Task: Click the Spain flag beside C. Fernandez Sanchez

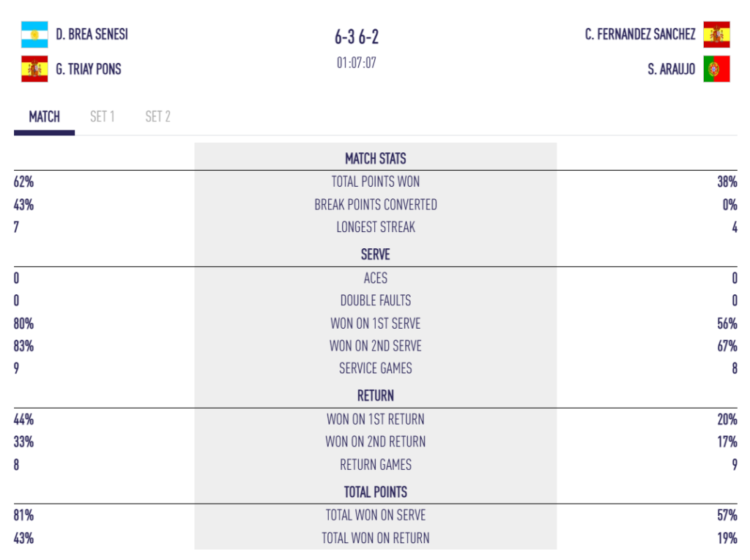Action: pyautogui.click(x=716, y=34)
